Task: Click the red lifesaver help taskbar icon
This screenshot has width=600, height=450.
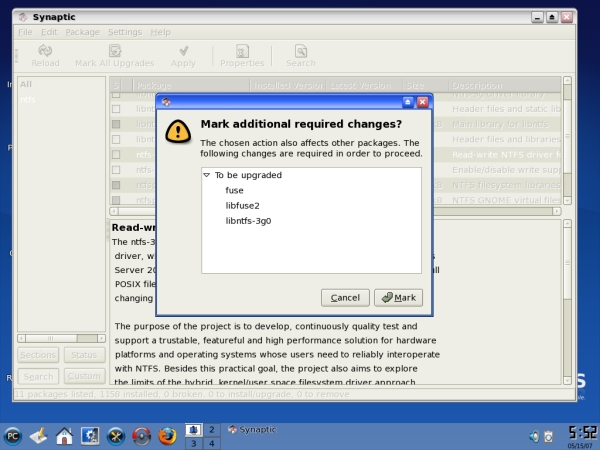Action: (x=142, y=436)
